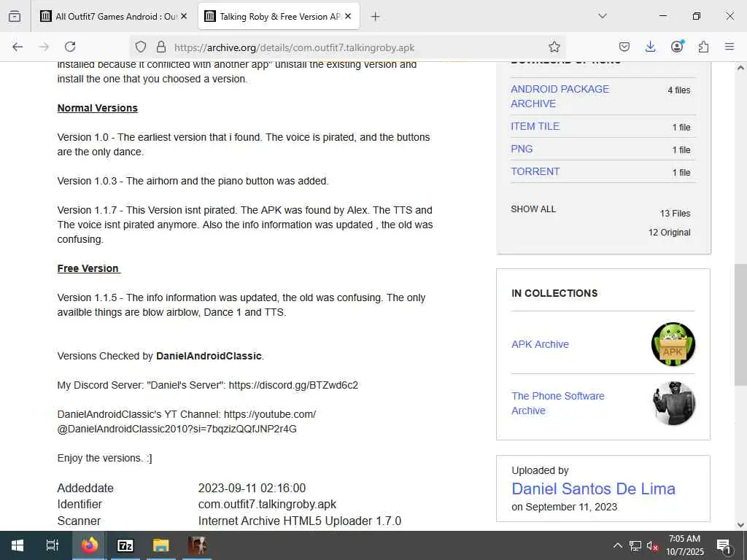Save page to Pocket
Image resolution: width=747 pixels, height=560 pixels.
click(x=624, y=47)
